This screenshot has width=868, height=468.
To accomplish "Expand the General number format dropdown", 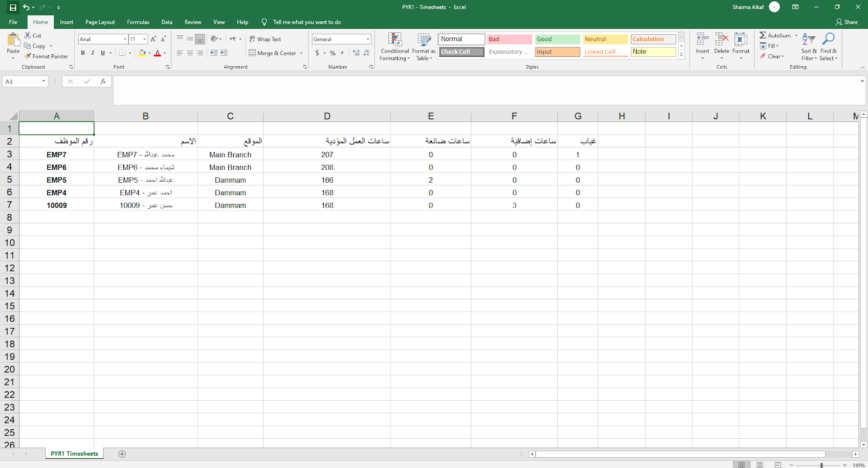I will pos(368,39).
